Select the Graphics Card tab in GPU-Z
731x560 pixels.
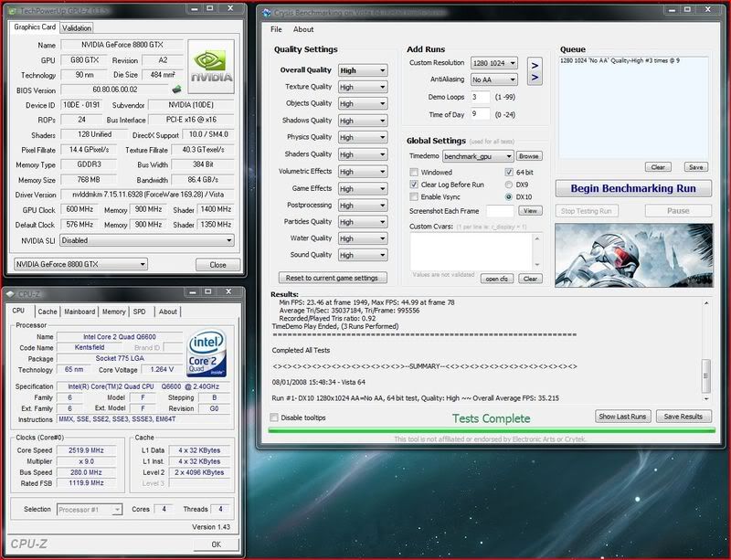tap(35, 27)
